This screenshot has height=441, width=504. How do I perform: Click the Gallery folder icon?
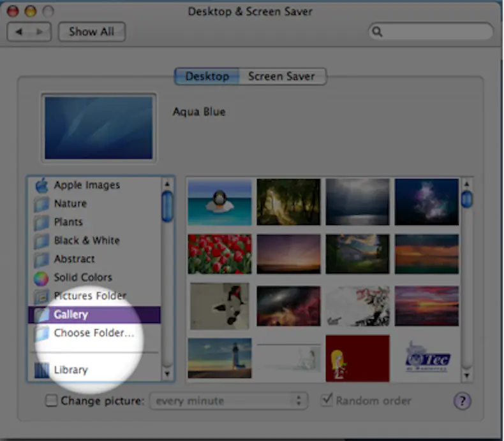tap(41, 315)
